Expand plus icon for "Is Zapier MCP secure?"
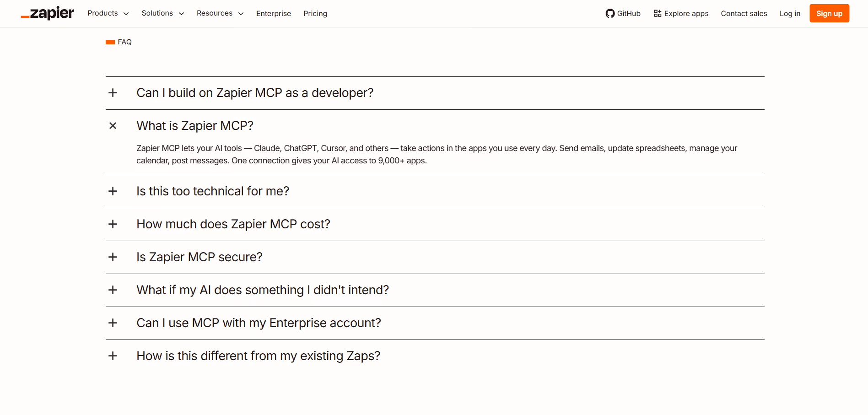Image resolution: width=868 pixels, height=415 pixels. pos(113,257)
